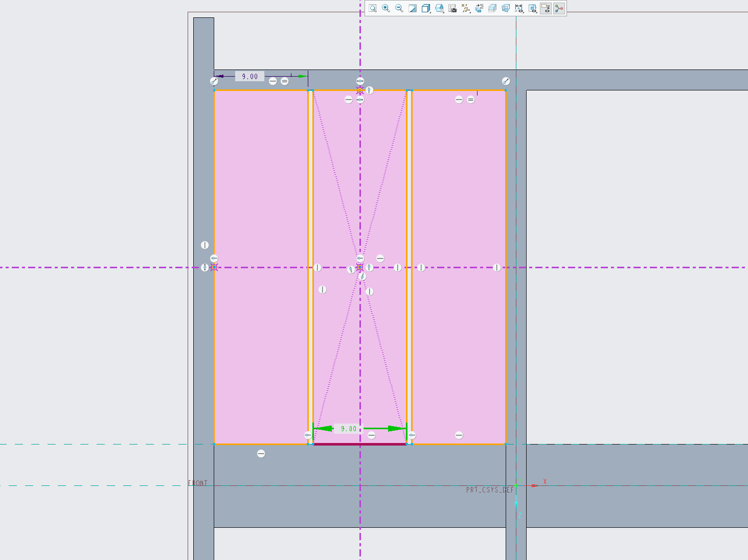Open the Saved Orientations dropdown
Viewport: 748px width, 560px height.
pos(439,8)
